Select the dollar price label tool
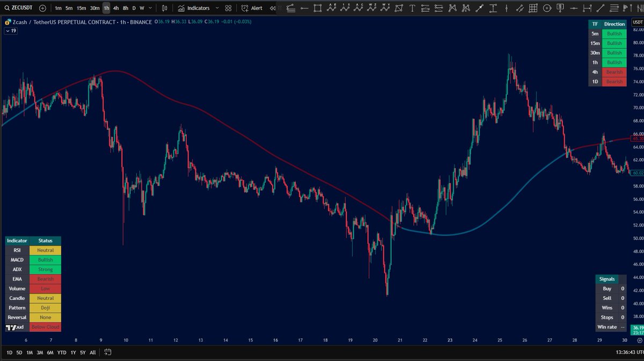Screen dimensions: 644x361 (x=560, y=8)
